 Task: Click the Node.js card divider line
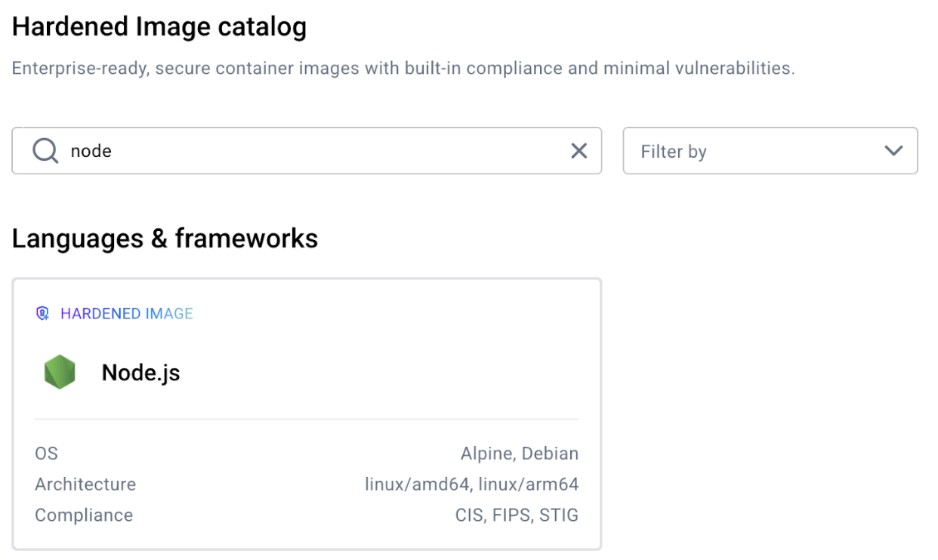click(x=307, y=419)
